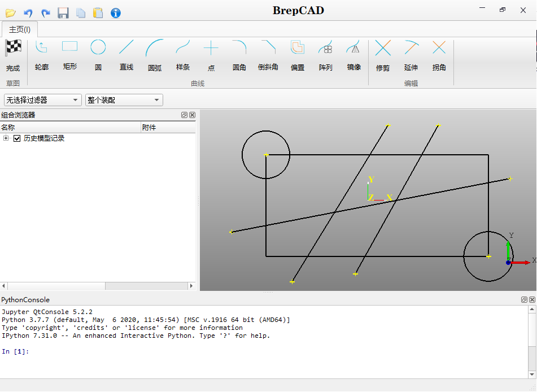
Task: Select the 修剪 trim tool
Action: (383, 55)
